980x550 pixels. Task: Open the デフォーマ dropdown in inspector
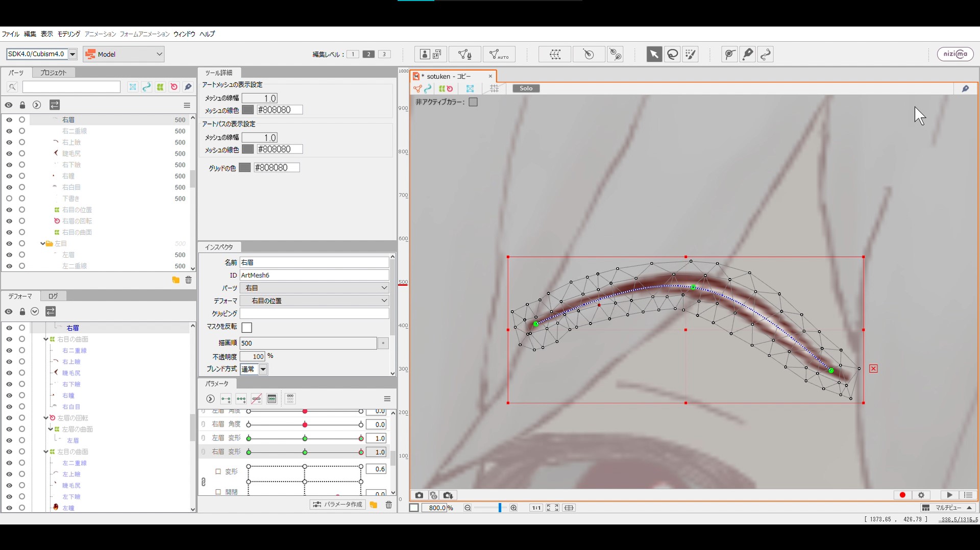coord(314,301)
